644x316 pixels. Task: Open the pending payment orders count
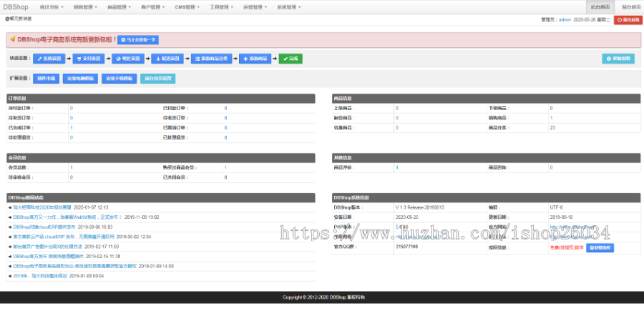[72, 109]
